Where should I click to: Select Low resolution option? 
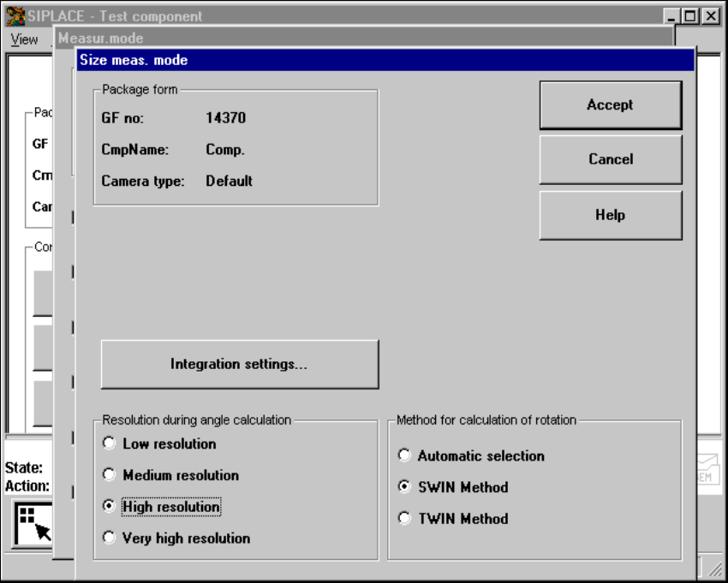pos(159,443)
